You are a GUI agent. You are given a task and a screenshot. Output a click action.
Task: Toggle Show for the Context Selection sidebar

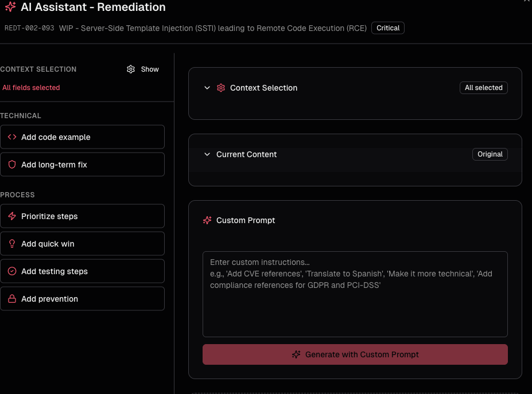coord(150,69)
